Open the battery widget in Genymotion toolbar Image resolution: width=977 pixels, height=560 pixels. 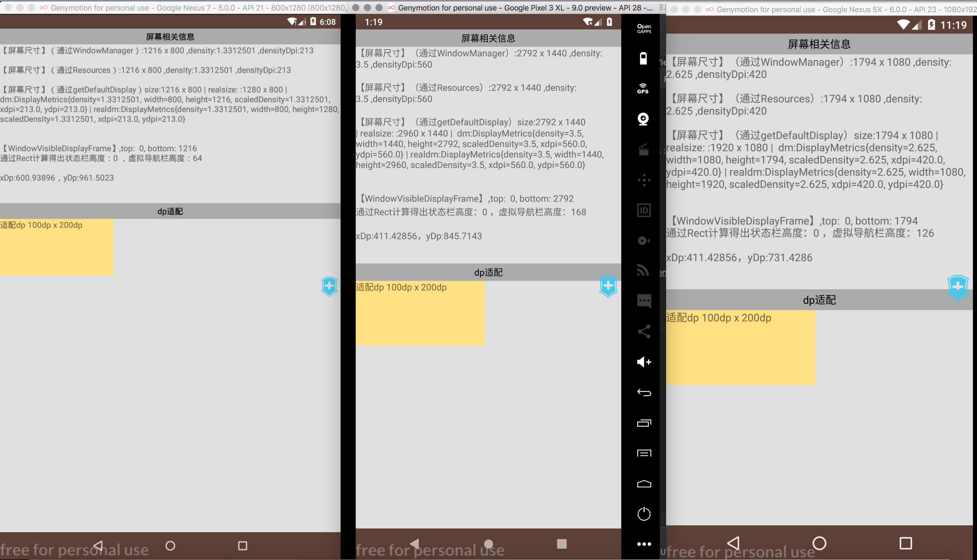[x=643, y=59]
